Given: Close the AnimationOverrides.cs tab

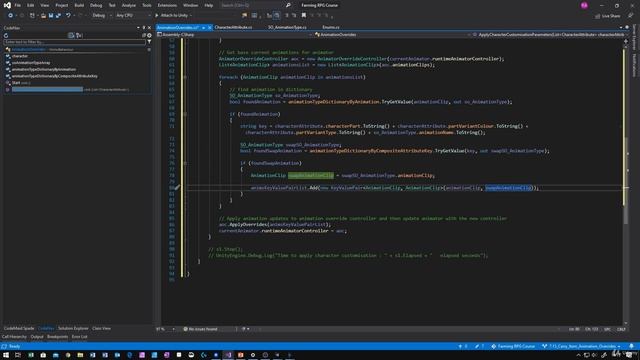Looking at the screenshot, I should pos(210,27).
